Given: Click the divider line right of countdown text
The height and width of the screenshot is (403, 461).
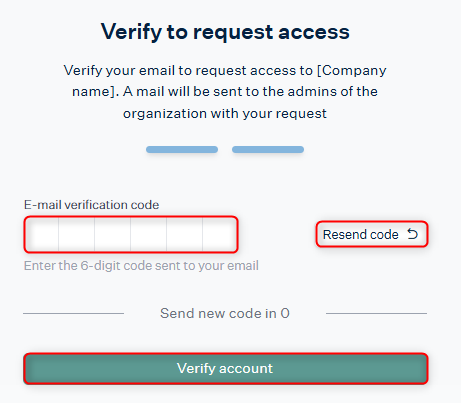Looking at the screenshot, I should (376, 313).
